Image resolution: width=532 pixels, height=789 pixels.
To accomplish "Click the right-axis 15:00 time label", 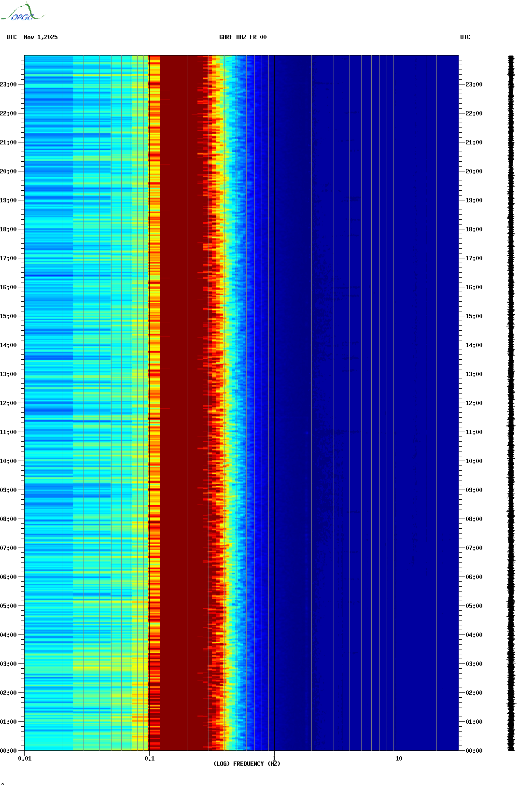I will [x=474, y=316].
